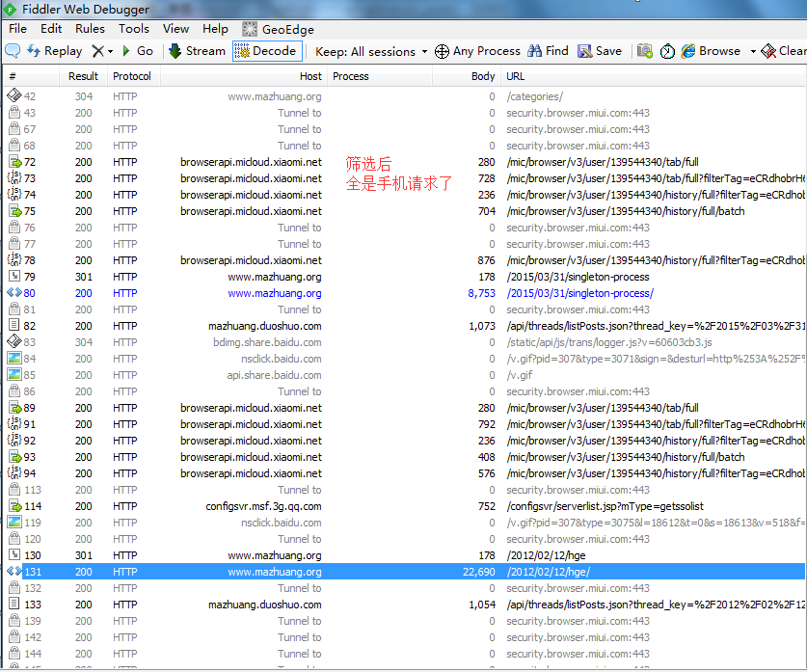Click Any Process target picker

click(477, 51)
